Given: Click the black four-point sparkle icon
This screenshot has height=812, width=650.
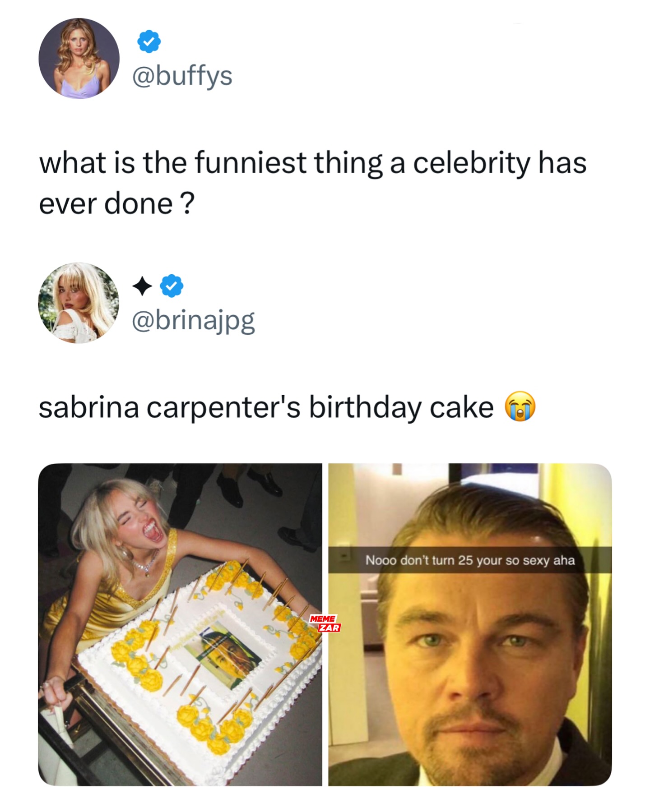Looking at the screenshot, I should point(142,286).
